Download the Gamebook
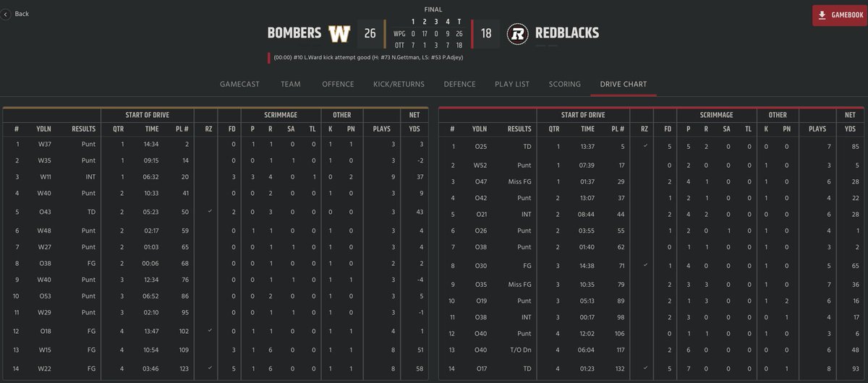The width and height of the screenshot is (868, 383). pos(840,15)
